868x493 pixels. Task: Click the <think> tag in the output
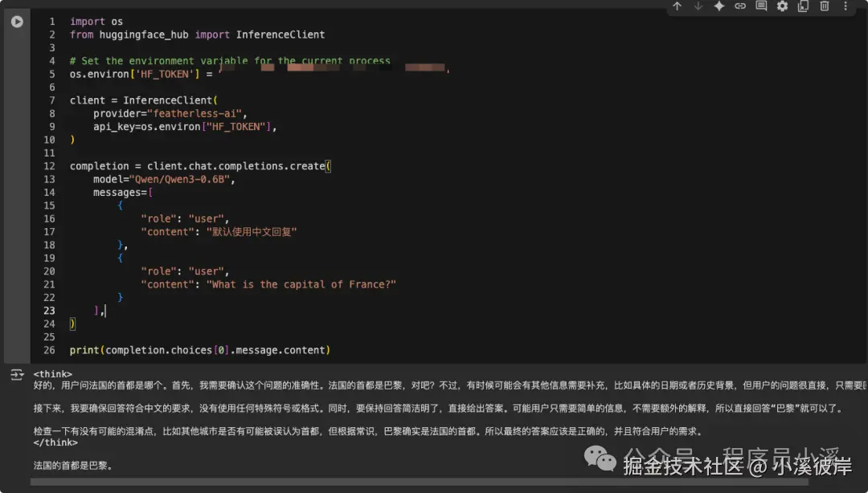click(51, 374)
